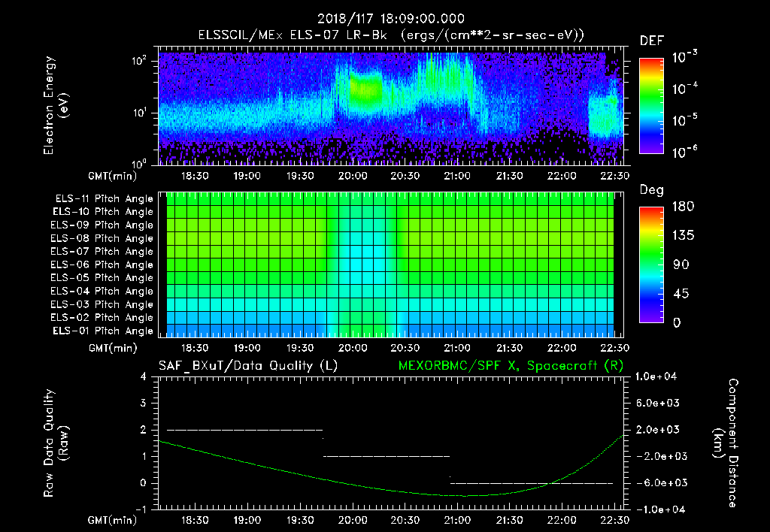Select the ELS-08 Pitch Angle row label
Image resolution: width=770 pixels, height=532 pixels.
[102, 238]
